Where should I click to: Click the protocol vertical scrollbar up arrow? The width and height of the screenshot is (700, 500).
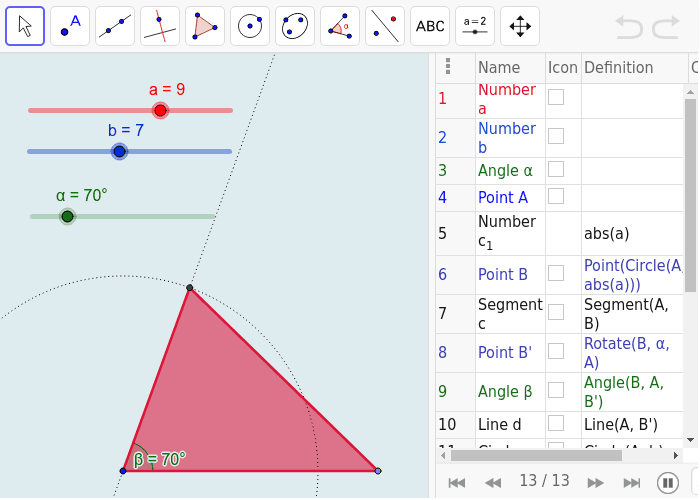[x=690, y=92]
